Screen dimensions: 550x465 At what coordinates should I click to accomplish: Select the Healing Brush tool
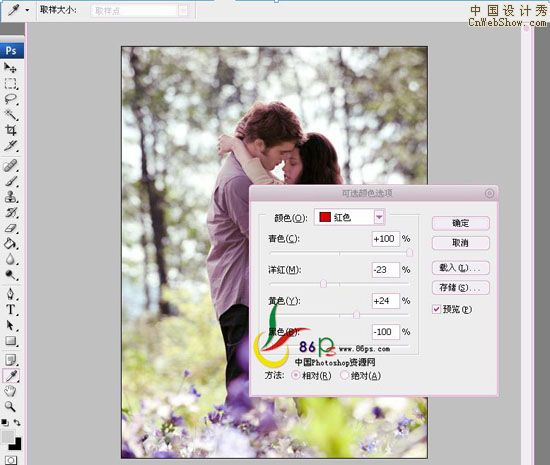click(x=10, y=165)
